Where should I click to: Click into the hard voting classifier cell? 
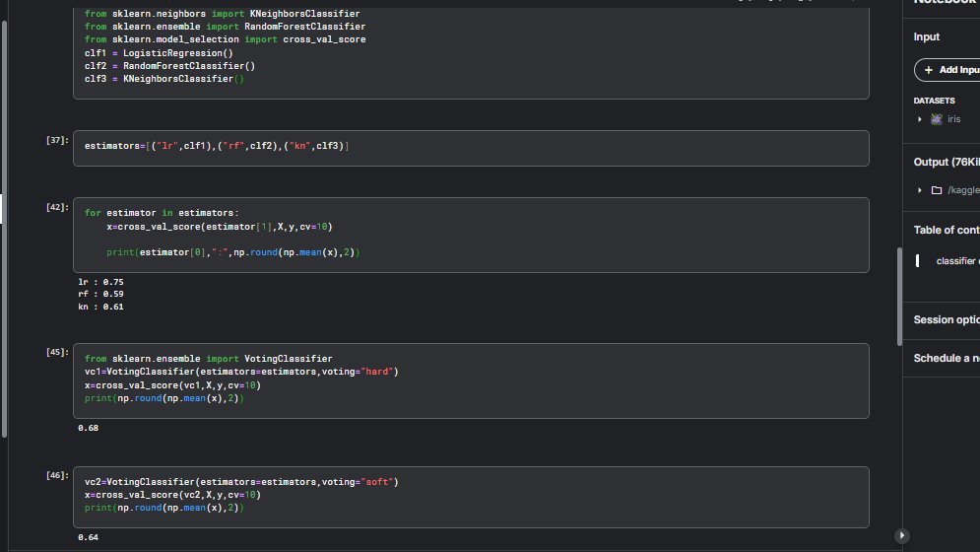(471, 380)
